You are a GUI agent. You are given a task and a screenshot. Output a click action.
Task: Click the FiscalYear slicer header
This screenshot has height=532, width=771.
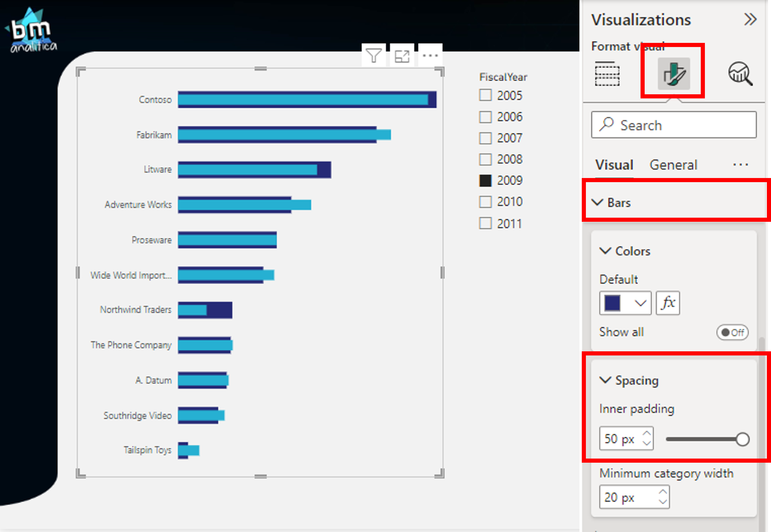(x=503, y=77)
